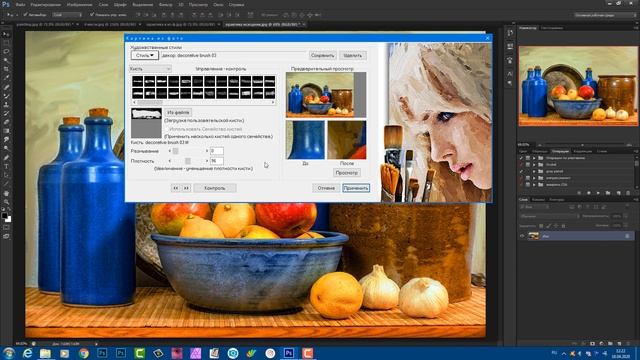
Task: Open the Изображение menu
Action: [x=79, y=4]
